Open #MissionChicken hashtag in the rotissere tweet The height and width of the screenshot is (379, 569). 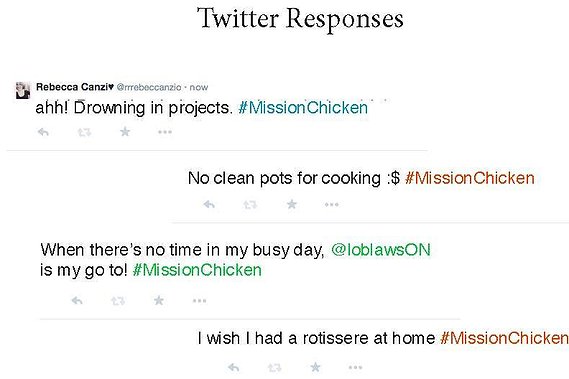pyautogui.click(x=504, y=338)
